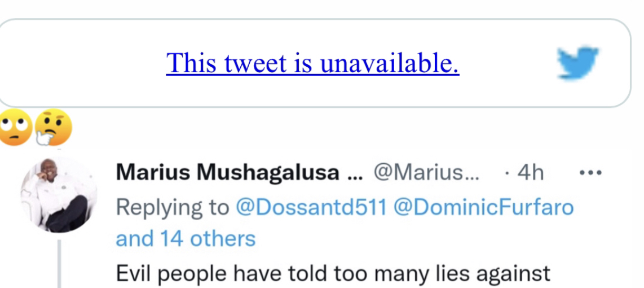The width and height of the screenshot is (644, 288).
Task: Expand the "and 14 others" recipients list
Action: click(x=186, y=238)
